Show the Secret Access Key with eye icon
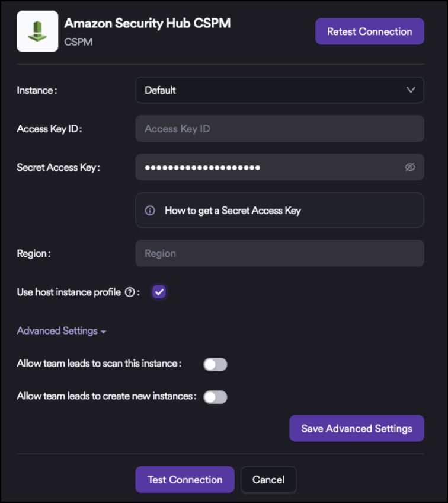The width and height of the screenshot is (448, 503). [x=410, y=167]
